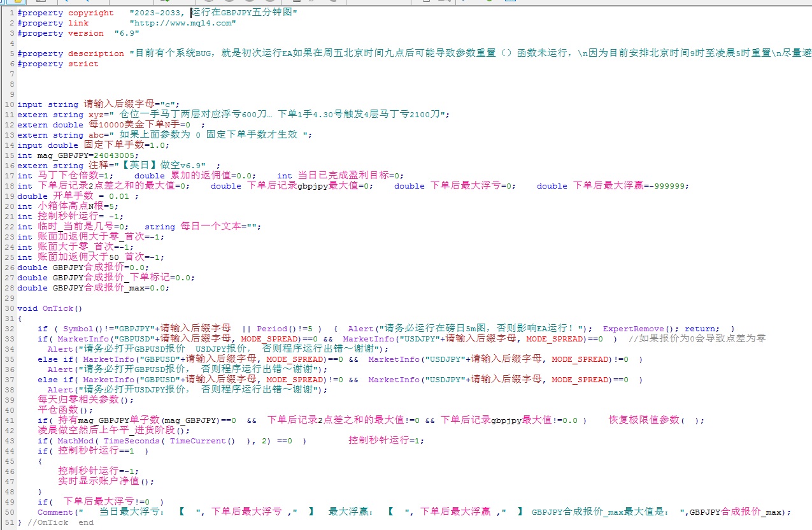The height and width of the screenshot is (530, 812).
Task: Click the ExpertRemove() call
Action: (x=642, y=329)
